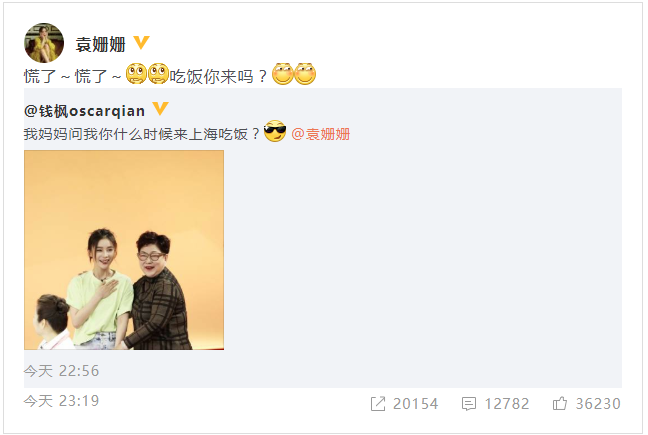Viewport: 648px width, 435px height.
Task: Open repost timestamp 今天 23:19
Action: point(61,401)
